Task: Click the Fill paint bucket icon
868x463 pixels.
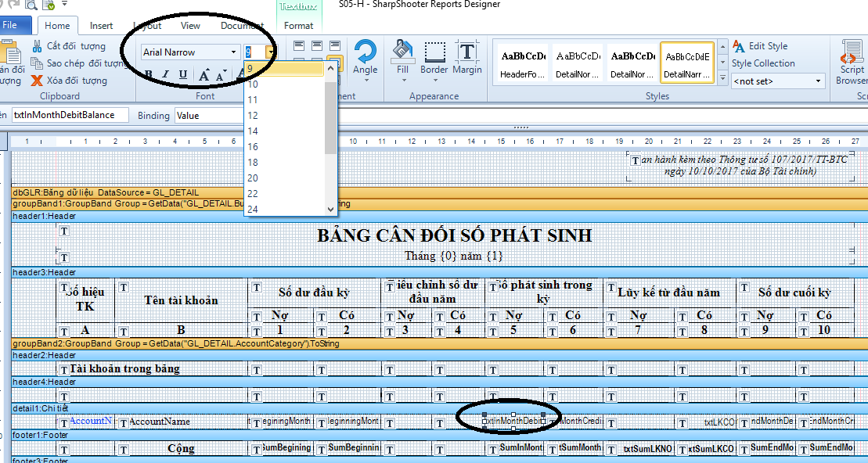Action: tap(403, 51)
